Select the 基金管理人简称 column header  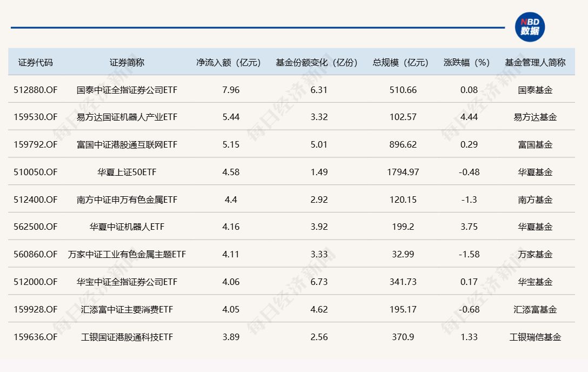tap(535, 62)
